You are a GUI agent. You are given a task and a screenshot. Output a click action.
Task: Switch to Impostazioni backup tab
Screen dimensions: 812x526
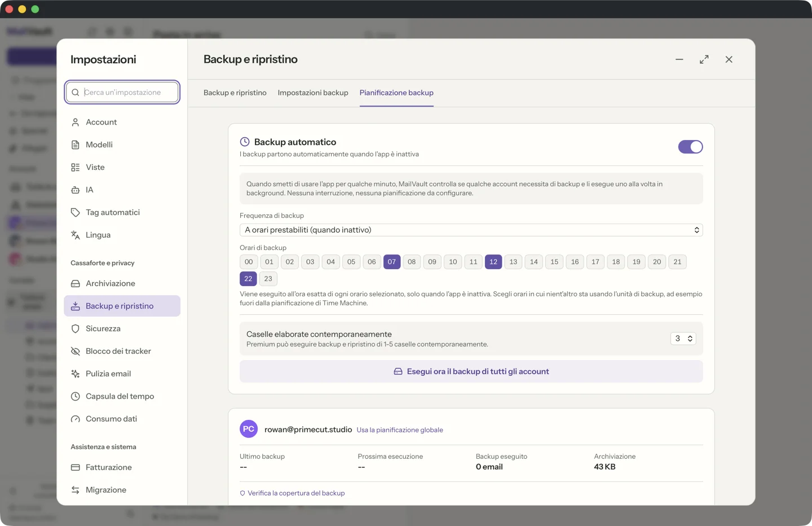coord(313,93)
